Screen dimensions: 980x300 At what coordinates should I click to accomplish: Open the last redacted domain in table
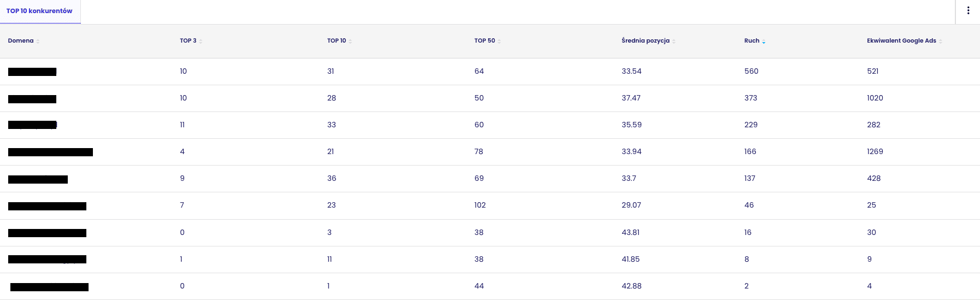49,287
